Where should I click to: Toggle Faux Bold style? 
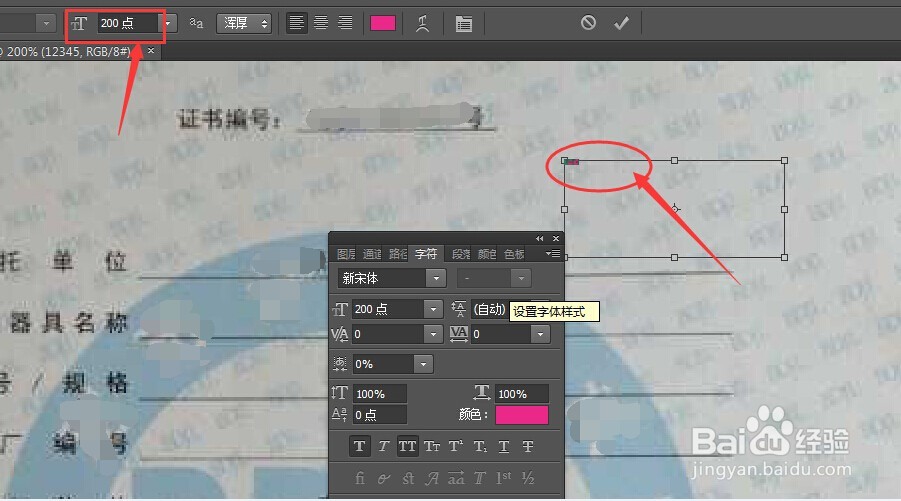(x=360, y=446)
